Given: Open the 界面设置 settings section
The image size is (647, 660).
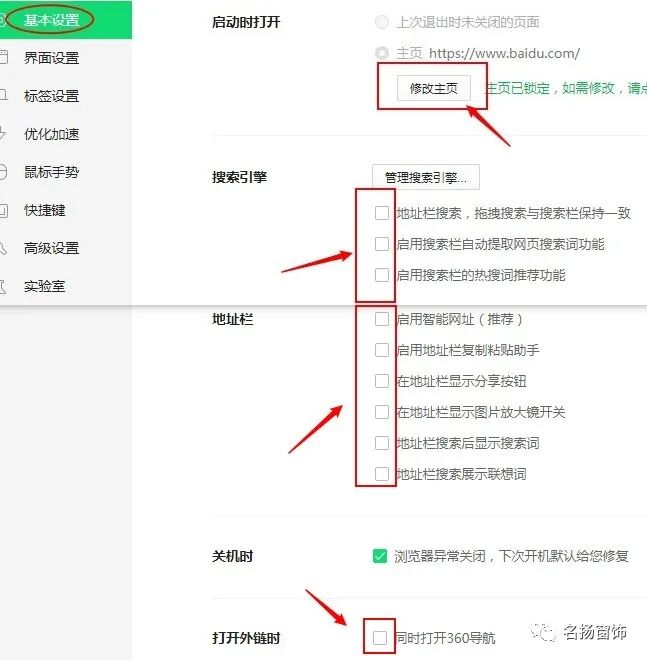Looking at the screenshot, I should point(51,58).
